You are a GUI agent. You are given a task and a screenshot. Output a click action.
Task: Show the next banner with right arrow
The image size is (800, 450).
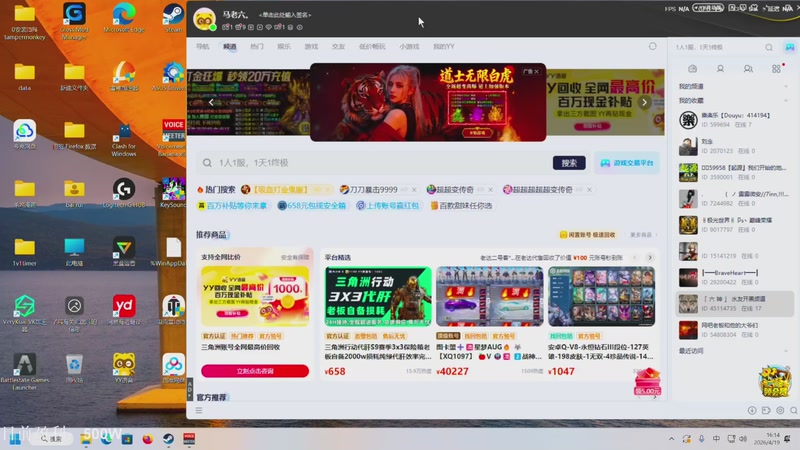point(644,102)
